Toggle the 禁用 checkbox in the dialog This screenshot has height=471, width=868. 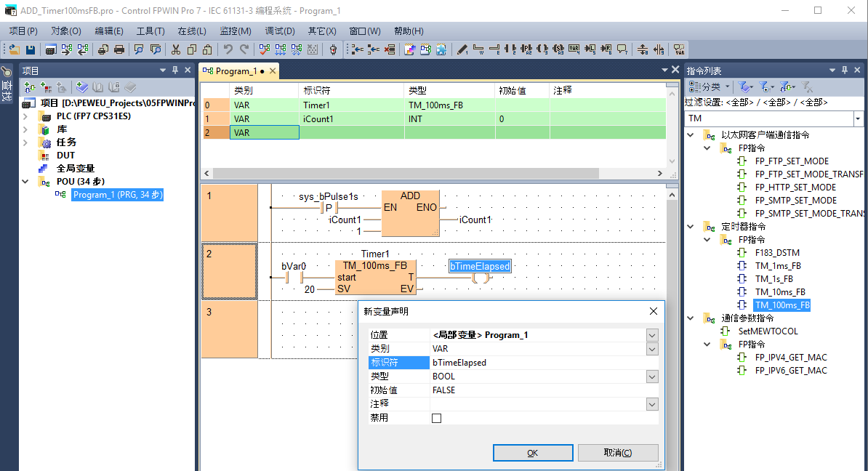point(436,418)
